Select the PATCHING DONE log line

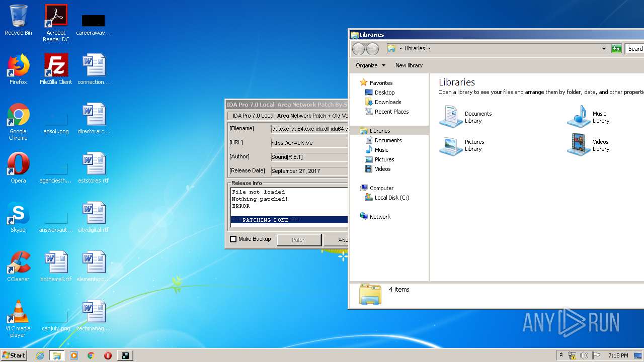(x=289, y=220)
